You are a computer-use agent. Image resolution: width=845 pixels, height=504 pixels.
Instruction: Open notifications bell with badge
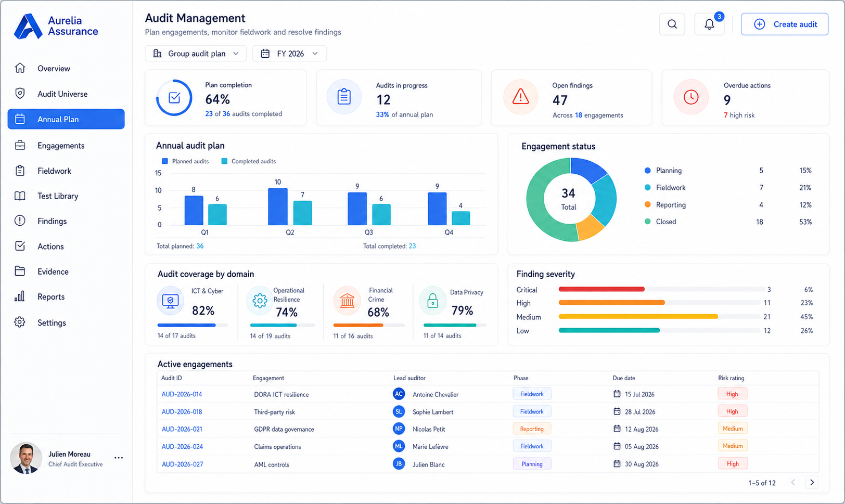709,24
